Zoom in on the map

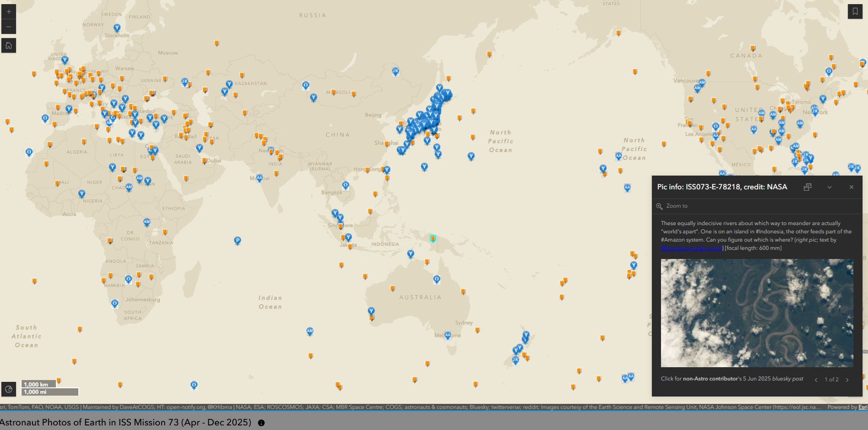tap(8, 12)
